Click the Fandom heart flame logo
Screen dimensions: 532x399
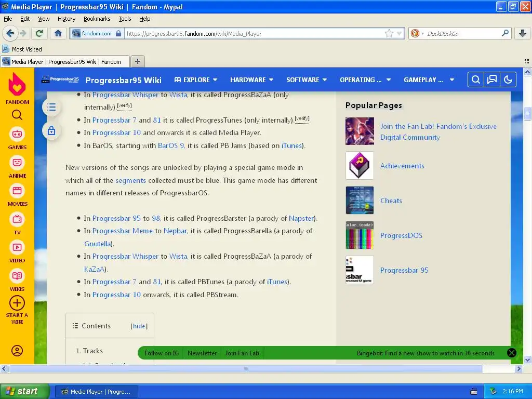coord(17,85)
